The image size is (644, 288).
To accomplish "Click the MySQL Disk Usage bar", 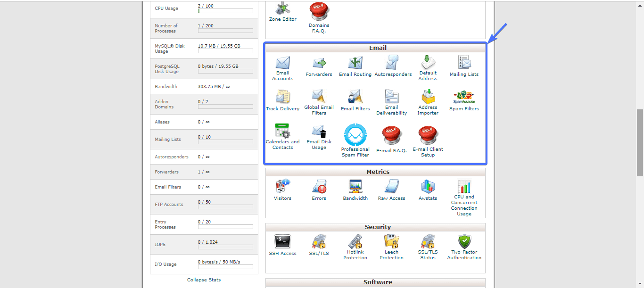I will (x=225, y=51).
